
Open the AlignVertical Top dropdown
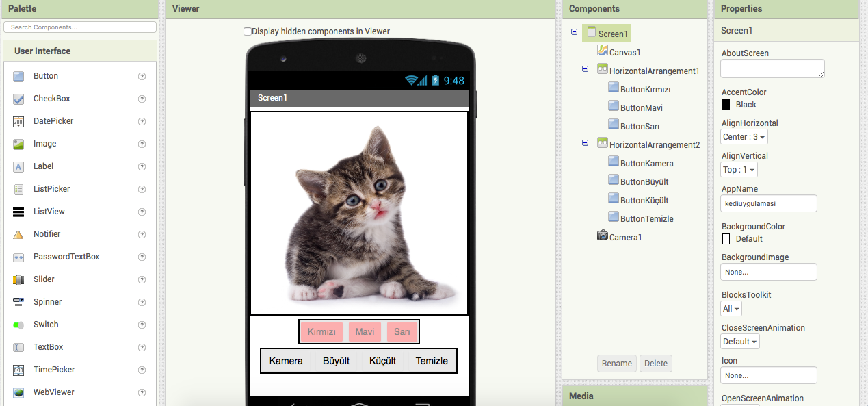click(739, 170)
